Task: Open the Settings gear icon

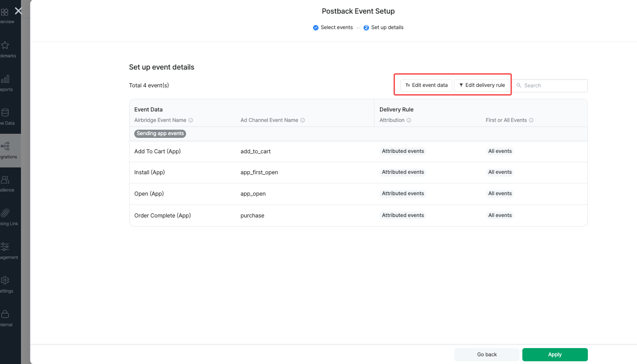Action: (5, 280)
